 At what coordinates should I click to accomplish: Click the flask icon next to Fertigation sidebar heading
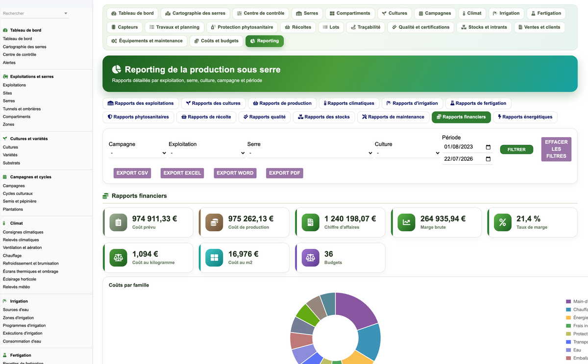(x=5, y=355)
